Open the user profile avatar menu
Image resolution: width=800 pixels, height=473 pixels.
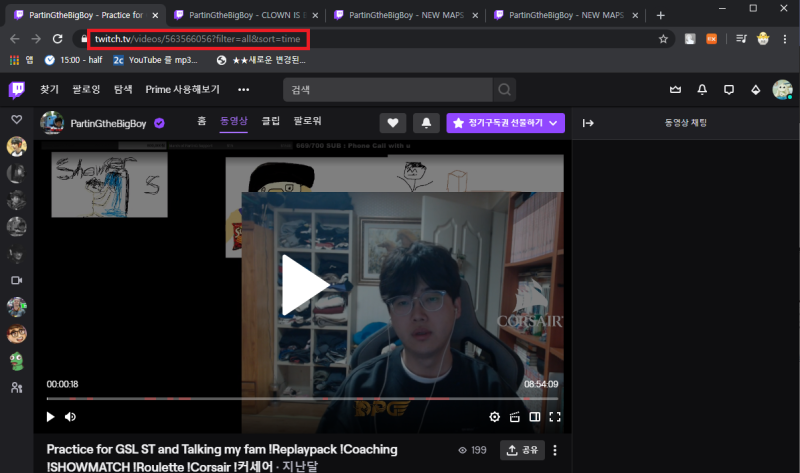pos(782,90)
